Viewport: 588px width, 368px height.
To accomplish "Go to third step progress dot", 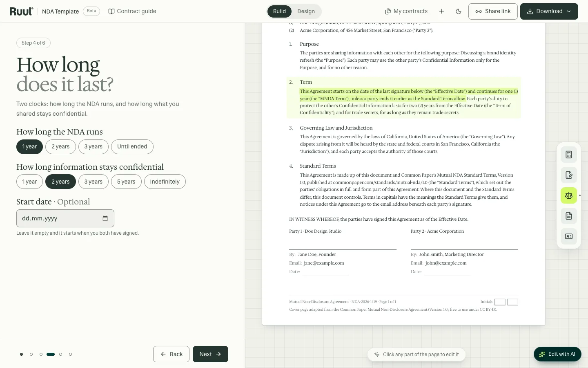I will (x=41, y=355).
